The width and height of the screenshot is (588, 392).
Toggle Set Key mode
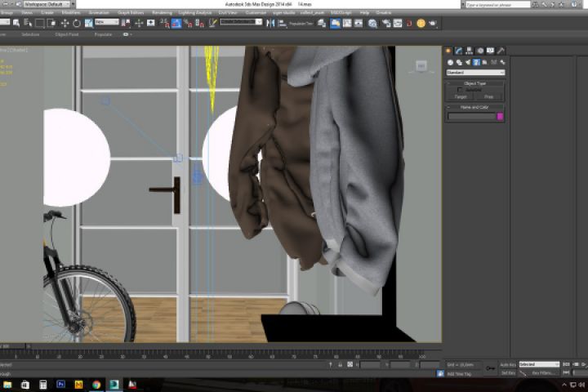point(507,372)
